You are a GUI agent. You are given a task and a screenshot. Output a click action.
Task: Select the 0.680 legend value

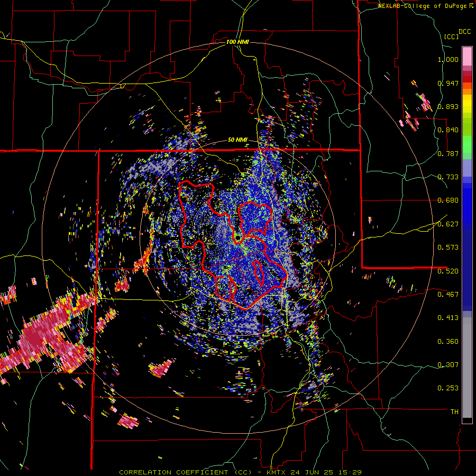pos(448,200)
